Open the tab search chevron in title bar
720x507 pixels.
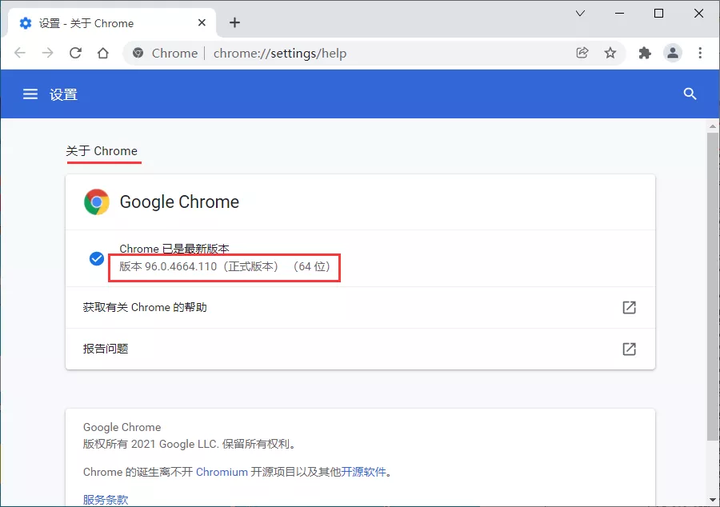580,13
